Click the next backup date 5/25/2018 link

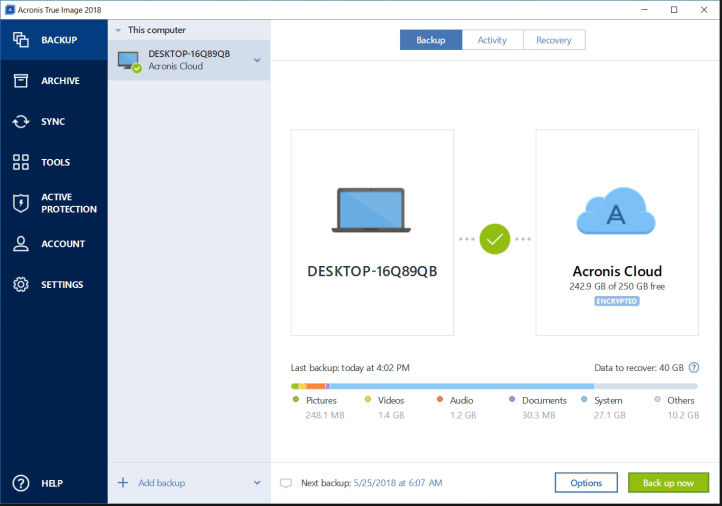[398, 483]
